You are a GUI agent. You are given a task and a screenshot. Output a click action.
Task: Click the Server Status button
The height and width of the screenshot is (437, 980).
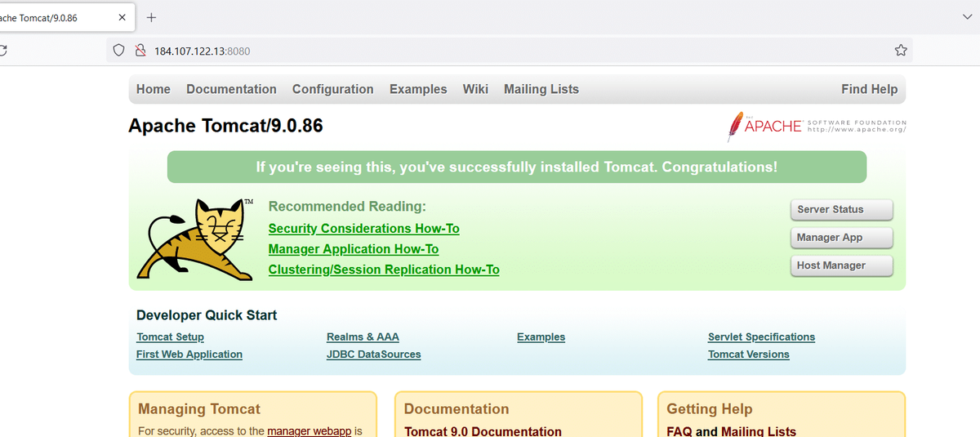click(x=841, y=209)
